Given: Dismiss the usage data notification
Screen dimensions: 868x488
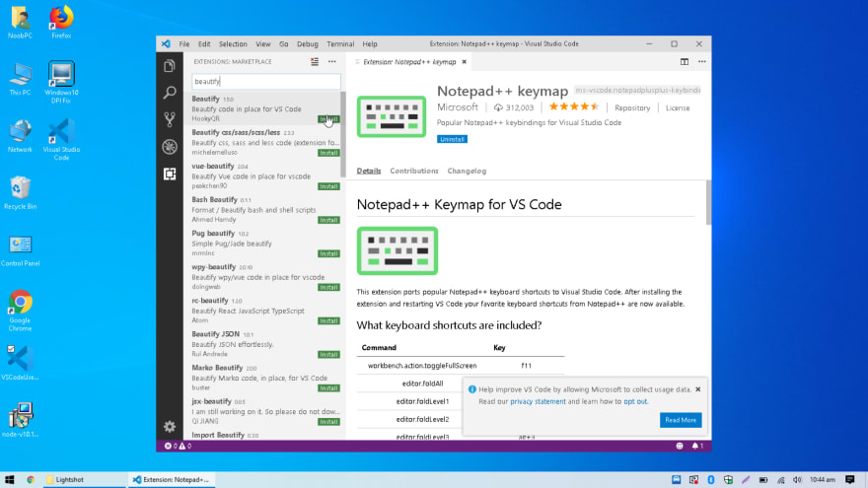Looking at the screenshot, I should pyautogui.click(x=698, y=389).
